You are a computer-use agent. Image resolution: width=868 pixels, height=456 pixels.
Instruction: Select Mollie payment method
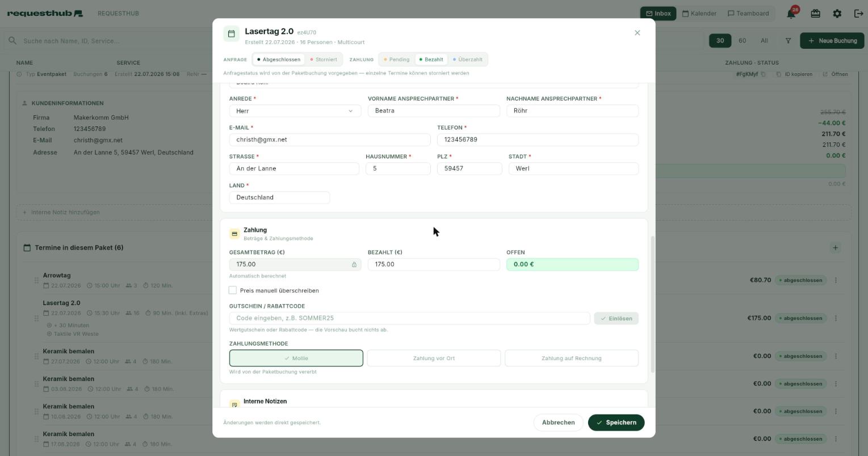[296, 358]
